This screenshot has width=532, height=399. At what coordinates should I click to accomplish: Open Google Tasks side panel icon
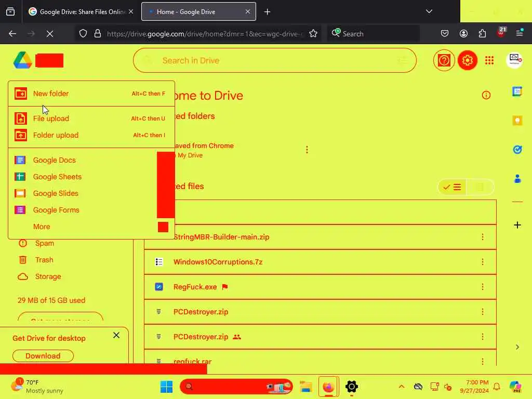(517, 150)
